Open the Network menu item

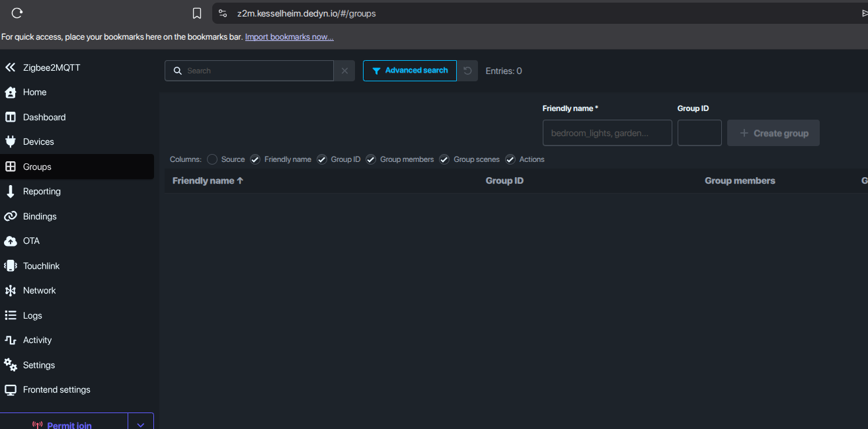pos(77,291)
